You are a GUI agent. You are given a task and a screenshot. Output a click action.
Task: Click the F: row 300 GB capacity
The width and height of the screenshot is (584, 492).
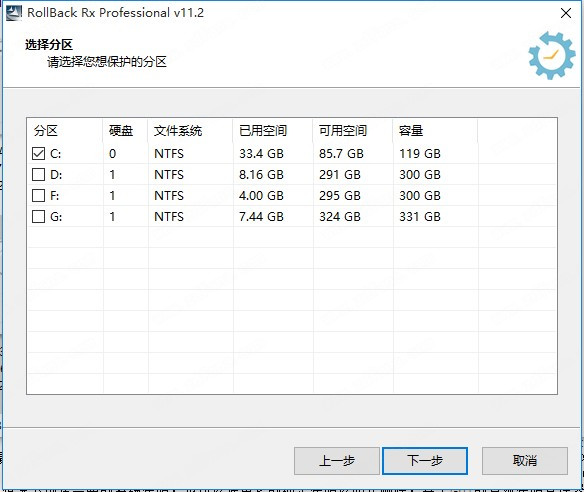tap(420, 196)
